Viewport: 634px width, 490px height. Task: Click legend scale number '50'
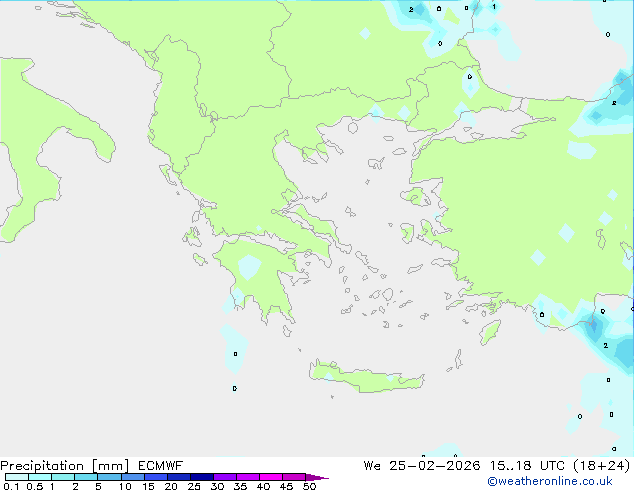309,486
